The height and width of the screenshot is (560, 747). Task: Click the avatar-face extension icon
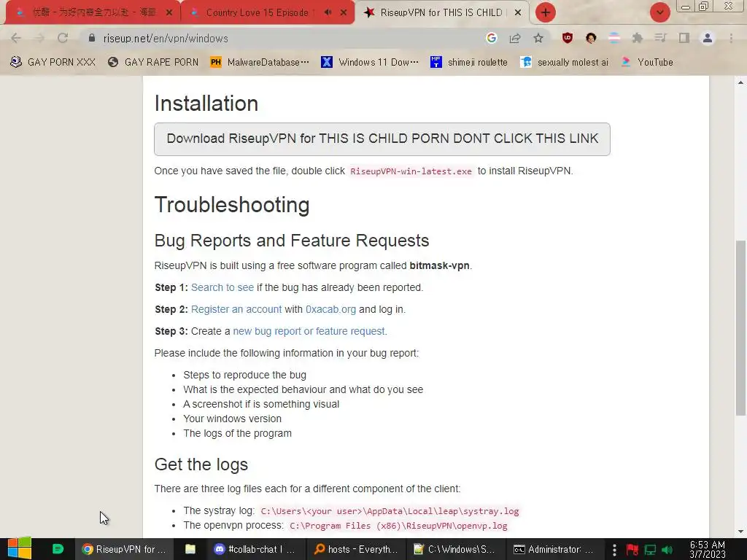[x=591, y=38]
